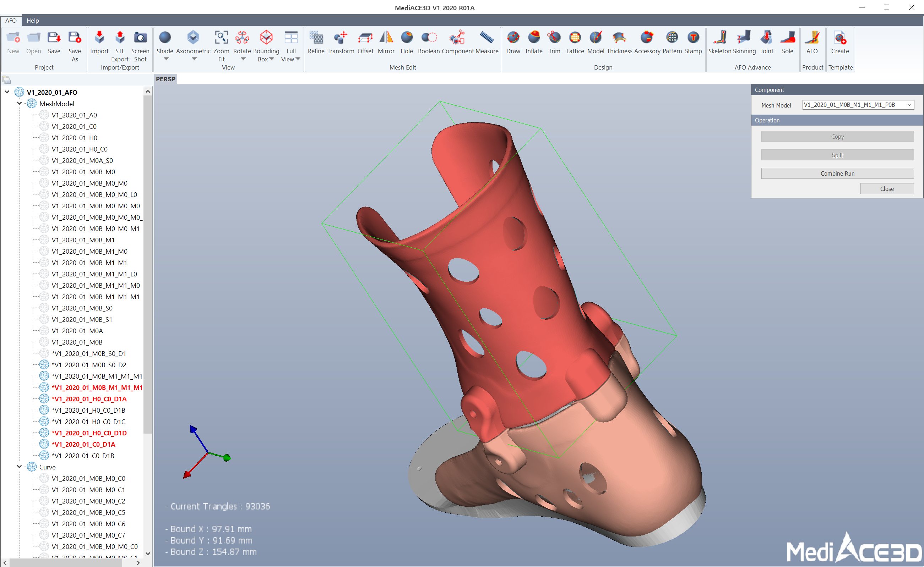Select the Pattern tool

672,42
